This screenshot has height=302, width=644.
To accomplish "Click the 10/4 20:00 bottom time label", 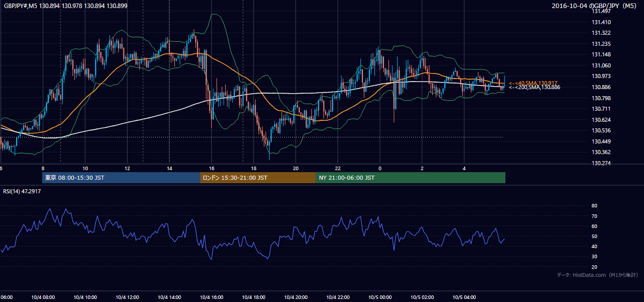I will pos(295,297).
